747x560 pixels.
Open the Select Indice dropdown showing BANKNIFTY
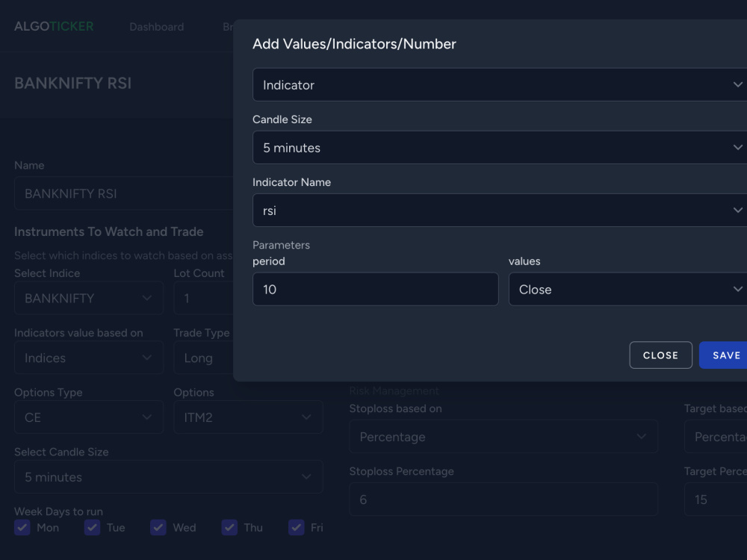[x=89, y=298]
